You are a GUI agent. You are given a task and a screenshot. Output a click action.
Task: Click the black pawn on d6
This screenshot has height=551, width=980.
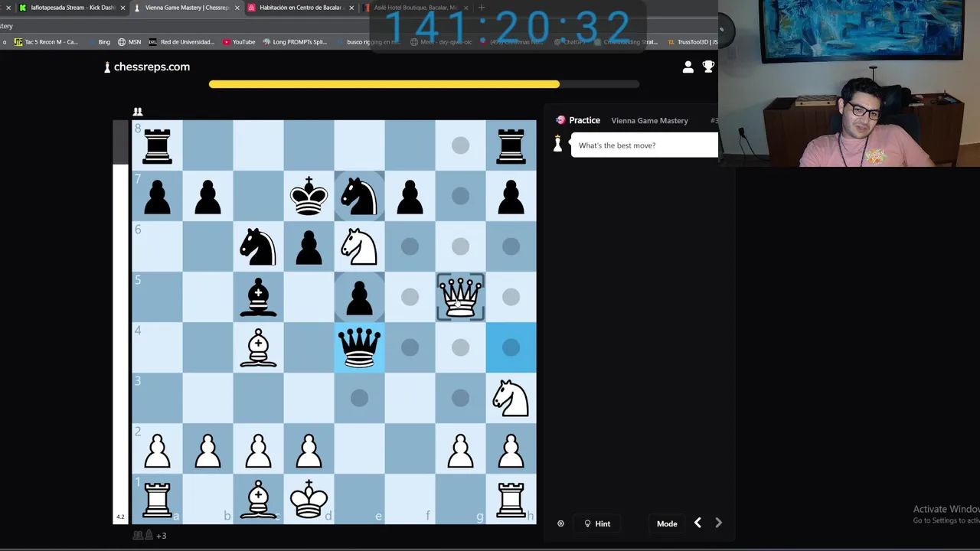[x=309, y=246]
